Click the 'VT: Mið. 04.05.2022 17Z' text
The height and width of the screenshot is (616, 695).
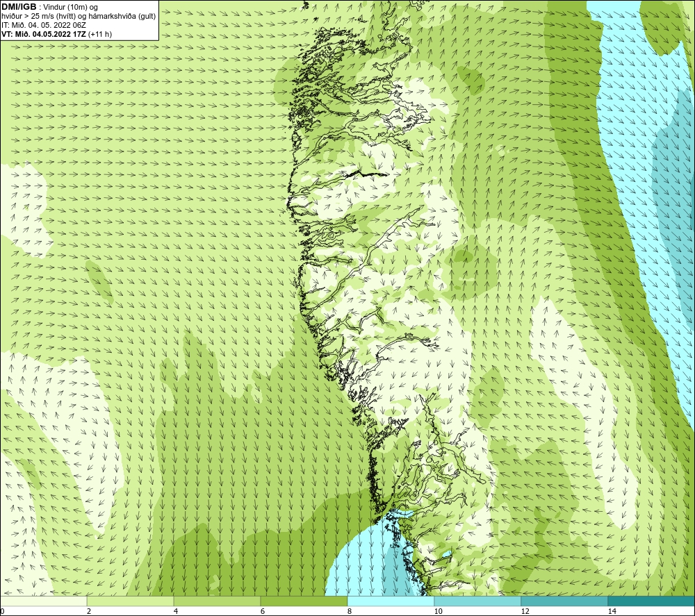(44, 34)
